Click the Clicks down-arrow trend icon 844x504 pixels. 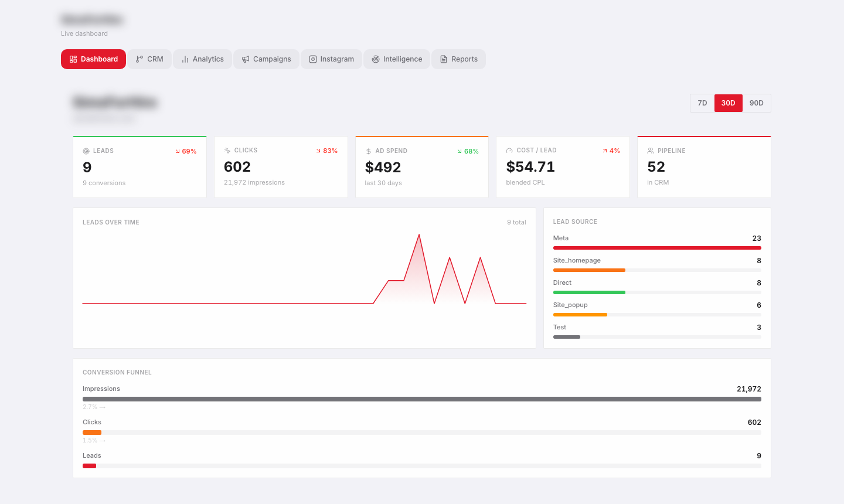(318, 151)
